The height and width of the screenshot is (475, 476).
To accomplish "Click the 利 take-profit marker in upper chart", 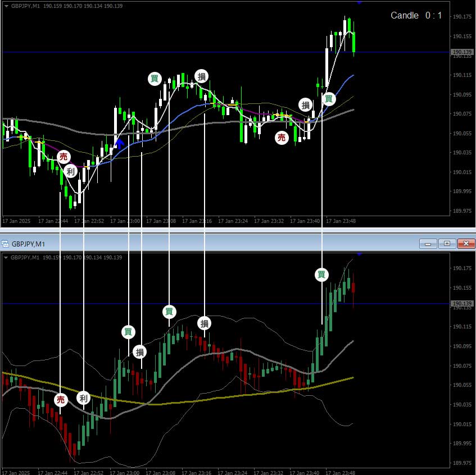I will click(x=70, y=172).
